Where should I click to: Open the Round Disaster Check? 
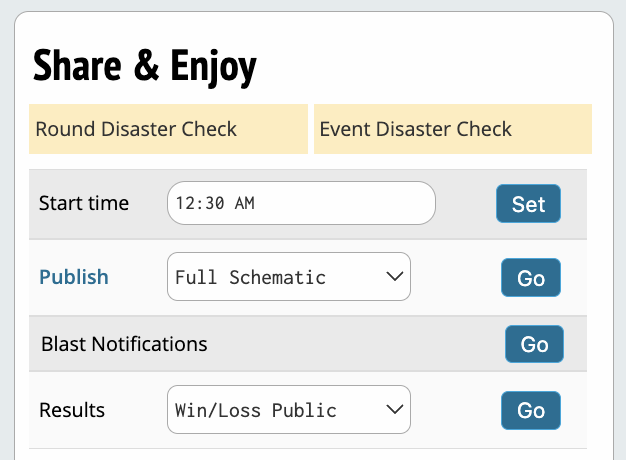pyautogui.click(x=168, y=129)
